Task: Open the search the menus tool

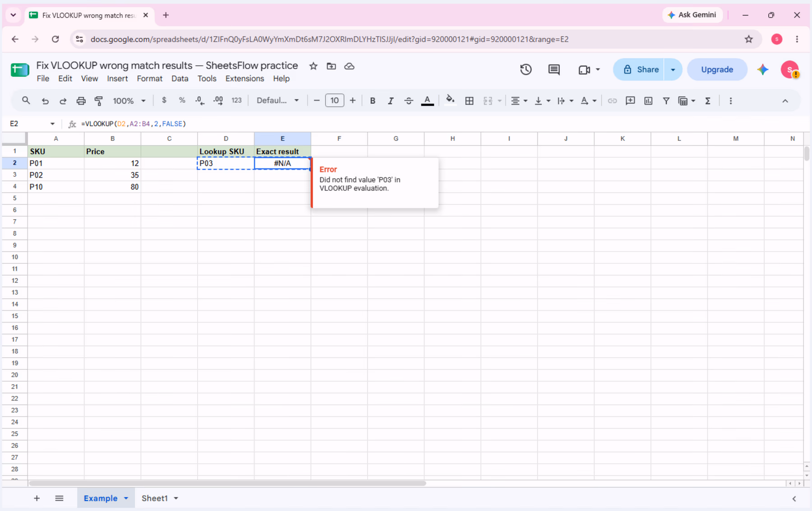Action: (26, 101)
